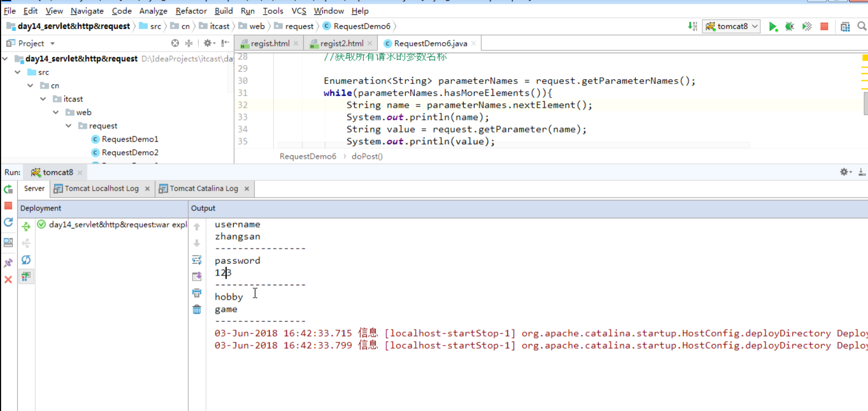Click the Scroll from Source target icon
This screenshot has height=411, width=868.
tap(175, 43)
